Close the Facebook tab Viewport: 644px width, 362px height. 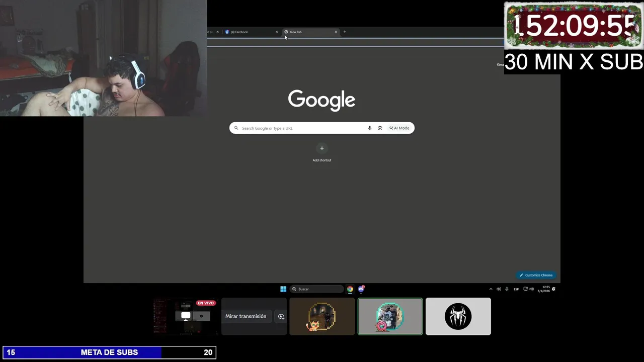[276, 32]
